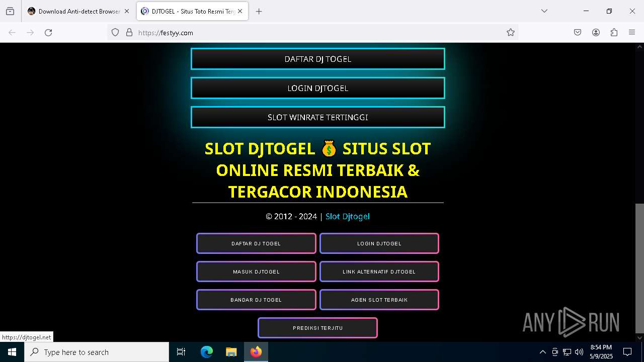644x362 pixels.
Task: Click the page vertical scrollbar thumb
Action: (x=639, y=267)
